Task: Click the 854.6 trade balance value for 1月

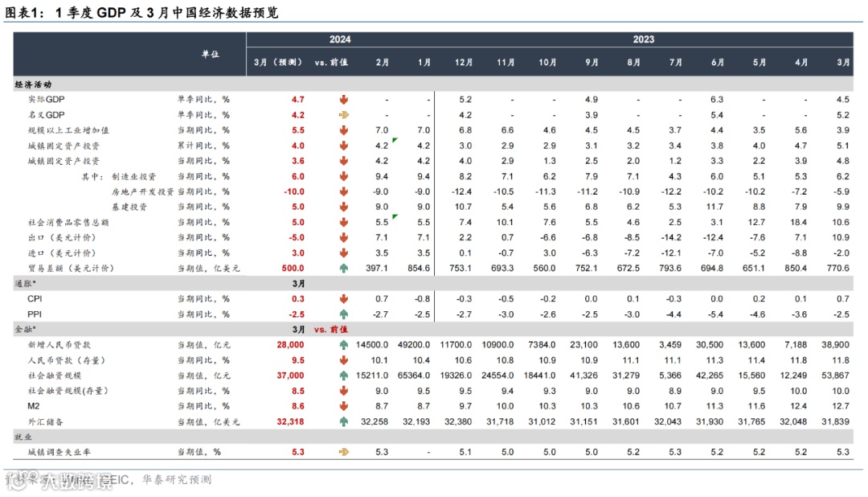Action: click(419, 268)
